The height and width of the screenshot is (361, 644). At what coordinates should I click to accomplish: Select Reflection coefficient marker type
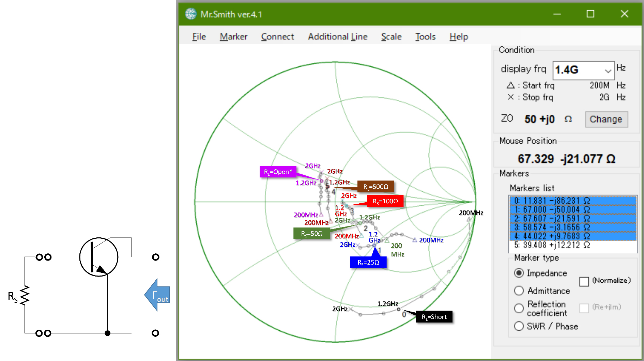coord(519,308)
